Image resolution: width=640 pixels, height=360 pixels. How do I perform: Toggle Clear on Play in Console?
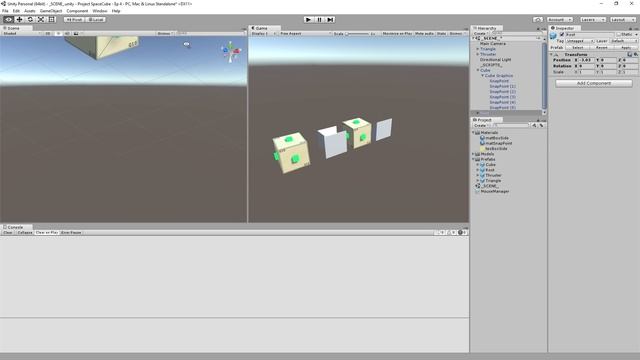pyautogui.click(x=47, y=232)
